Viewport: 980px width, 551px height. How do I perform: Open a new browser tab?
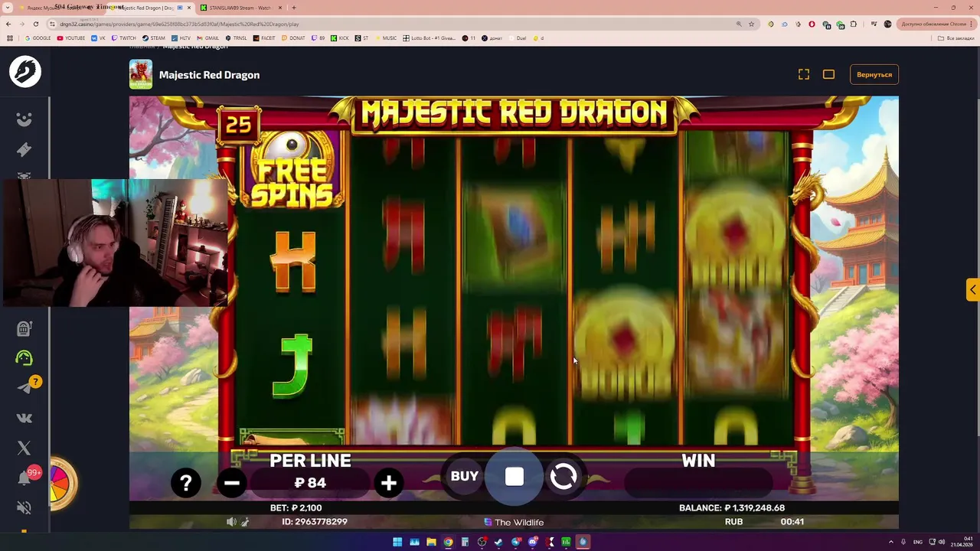294,8
